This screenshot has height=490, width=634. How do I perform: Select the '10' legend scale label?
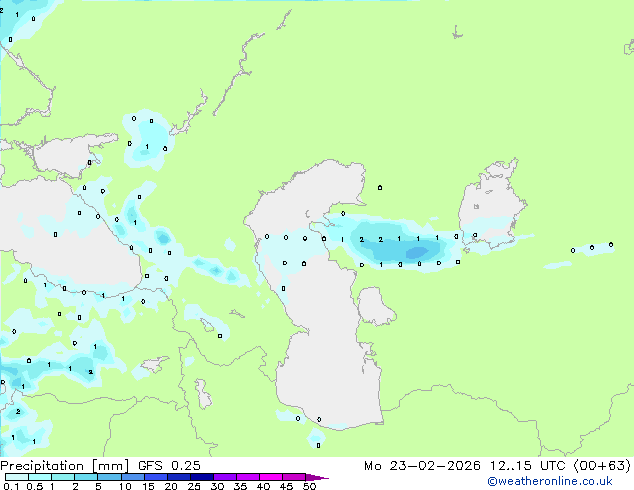[x=125, y=486]
